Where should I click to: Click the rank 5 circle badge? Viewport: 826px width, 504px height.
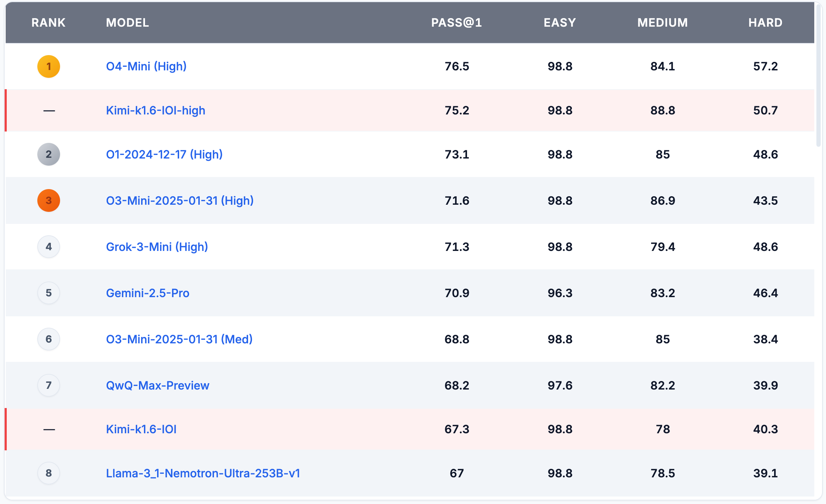point(49,293)
